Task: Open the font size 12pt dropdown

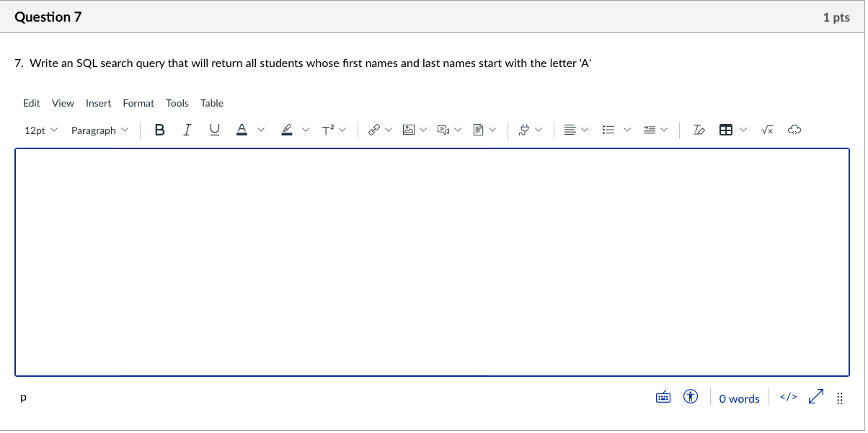Action: point(40,130)
